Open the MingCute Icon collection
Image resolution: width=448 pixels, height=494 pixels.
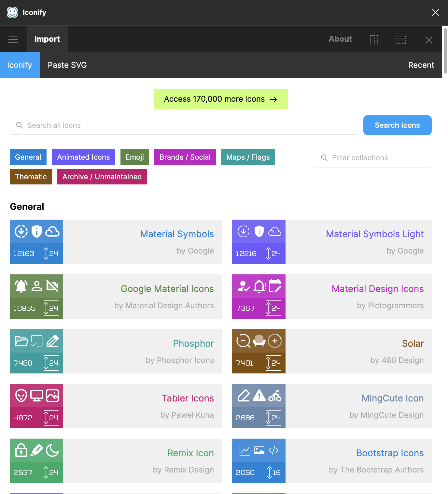coord(393,398)
